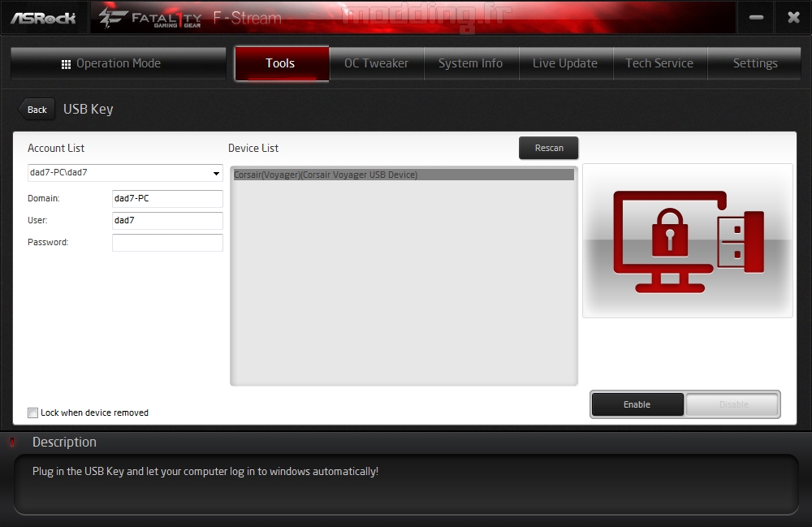Go to the System Info tab

click(471, 63)
